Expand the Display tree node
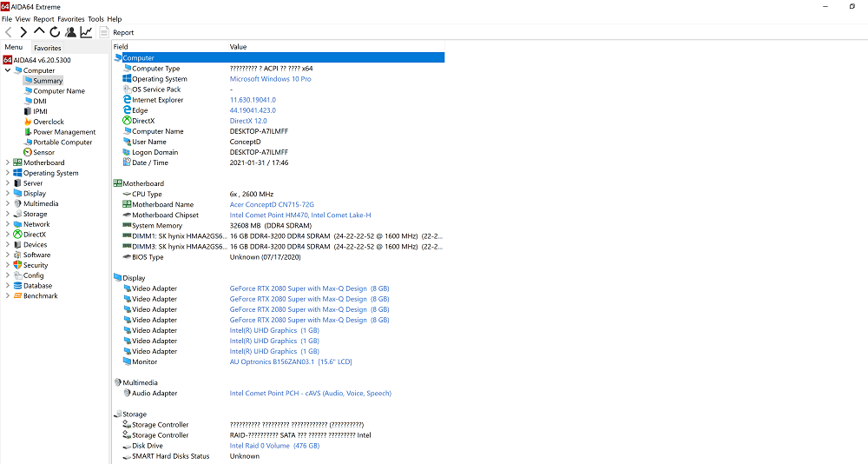This screenshot has width=868, height=464. (x=8, y=194)
